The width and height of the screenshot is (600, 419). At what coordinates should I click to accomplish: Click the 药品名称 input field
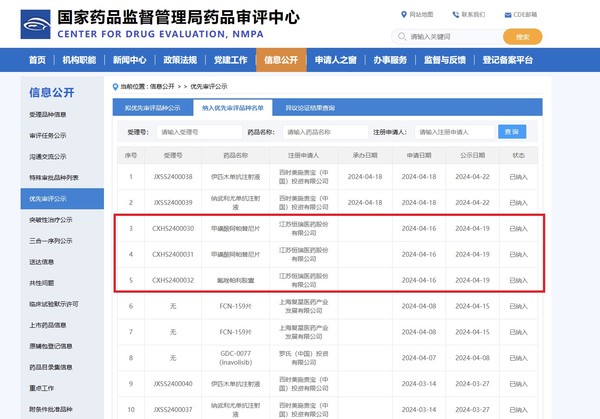[325, 132]
